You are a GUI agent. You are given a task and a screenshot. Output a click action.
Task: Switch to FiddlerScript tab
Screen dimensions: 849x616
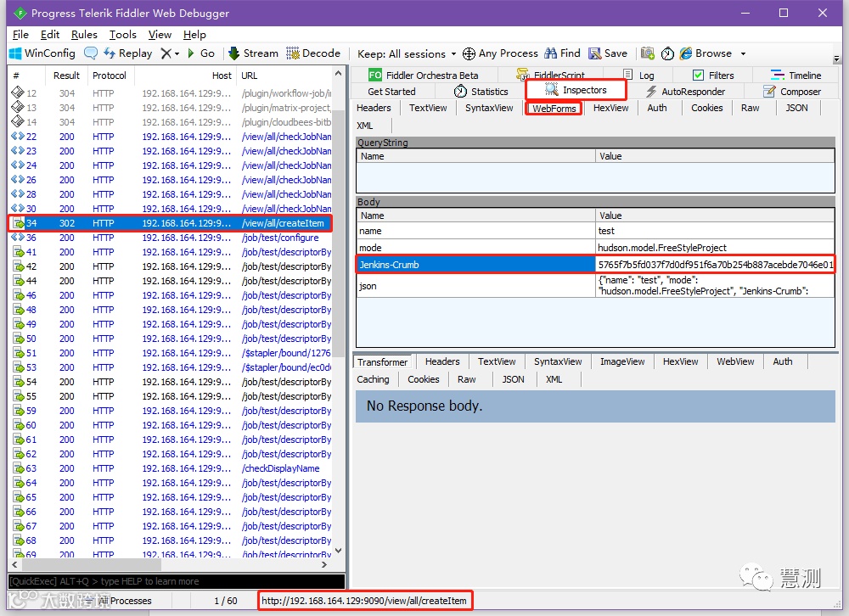pos(551,76)
